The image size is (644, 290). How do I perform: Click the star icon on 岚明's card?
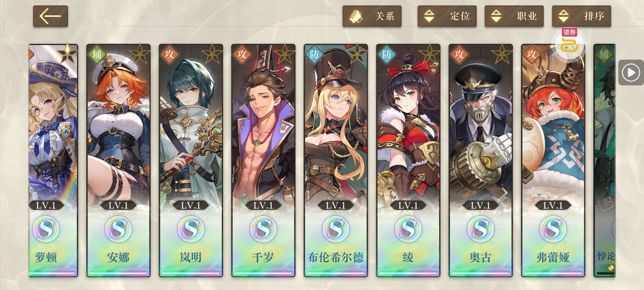(x=212, y=53)
